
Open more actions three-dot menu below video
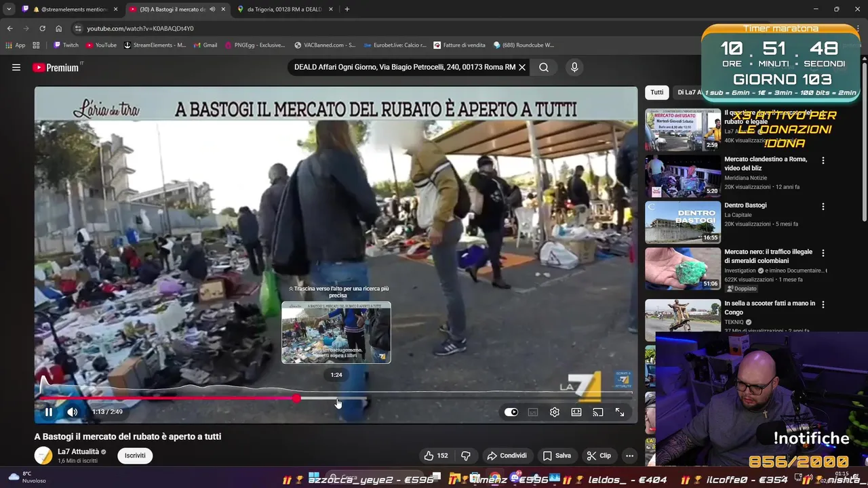coord(630,455)
